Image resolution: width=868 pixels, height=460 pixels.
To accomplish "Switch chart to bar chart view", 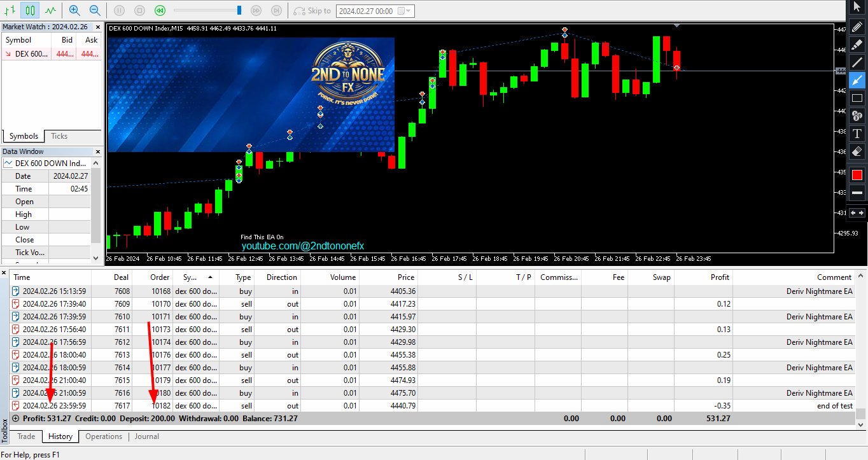I will click(10, 10).
